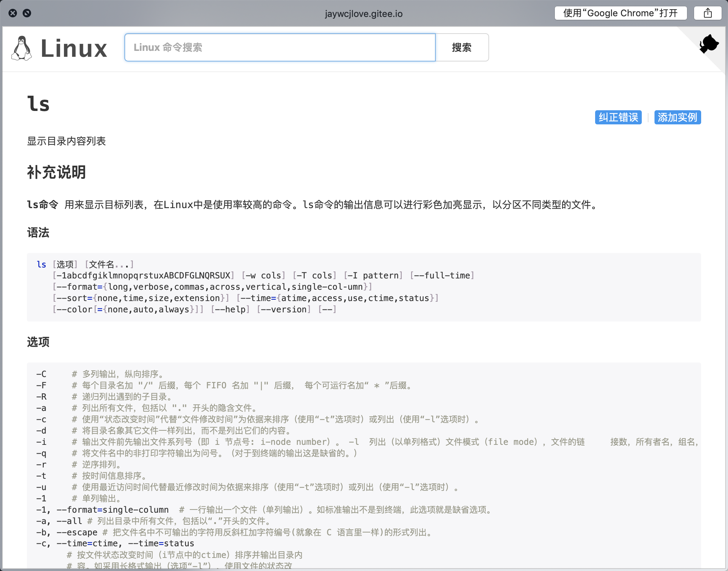Image resolution: width=728 pixels, height=571 pixels.
Task: Click the 选项 section heading
Action: click(38, 342)
